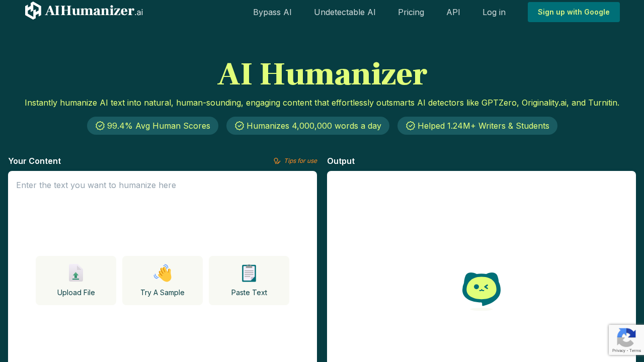Click the pen icon beside Tips for use
This screenshot has width=644, height=362.
[277, 160]
